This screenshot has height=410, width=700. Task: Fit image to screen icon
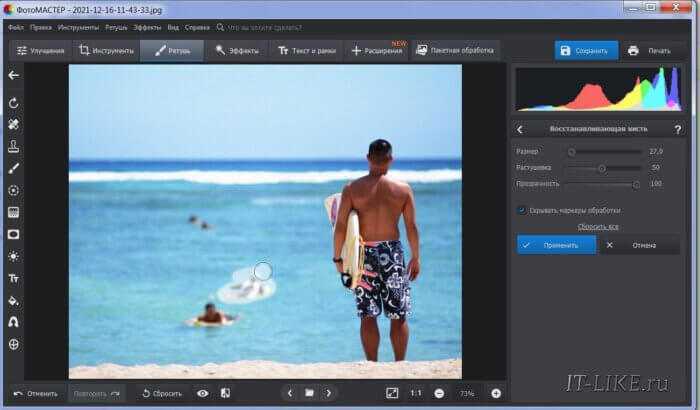(x=392, y=393)
